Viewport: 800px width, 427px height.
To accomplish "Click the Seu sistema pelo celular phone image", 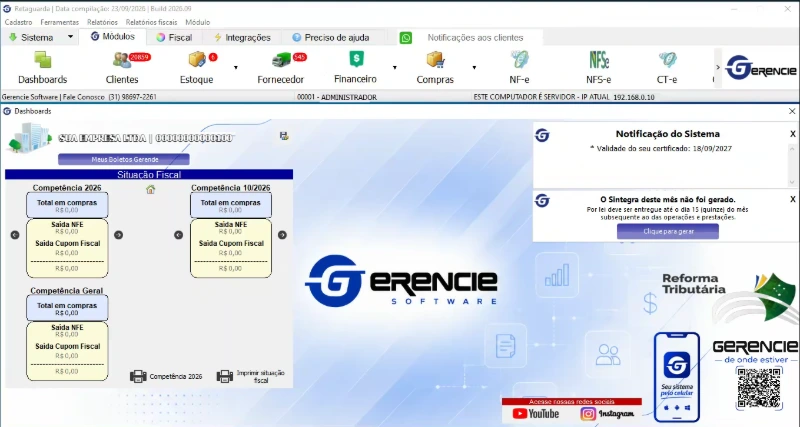I will coord(677,378).
